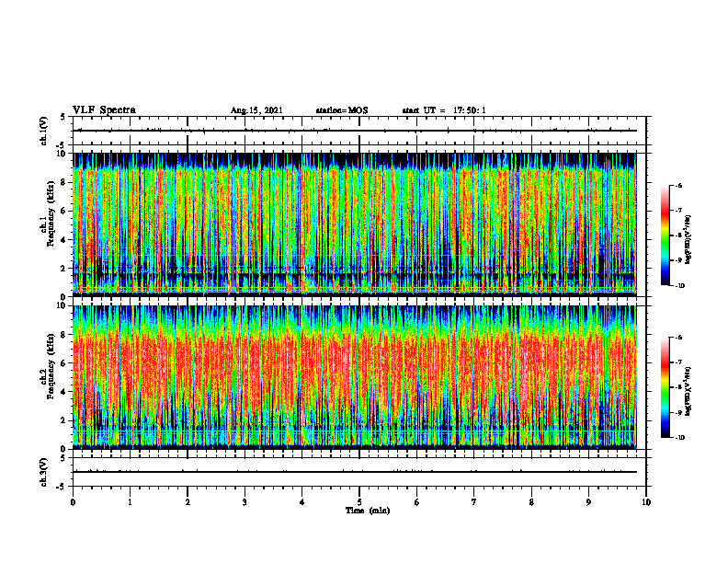Click ch.2 frequency tick label "2"
This screenshot has height=563, width=728.
[64, 420]
